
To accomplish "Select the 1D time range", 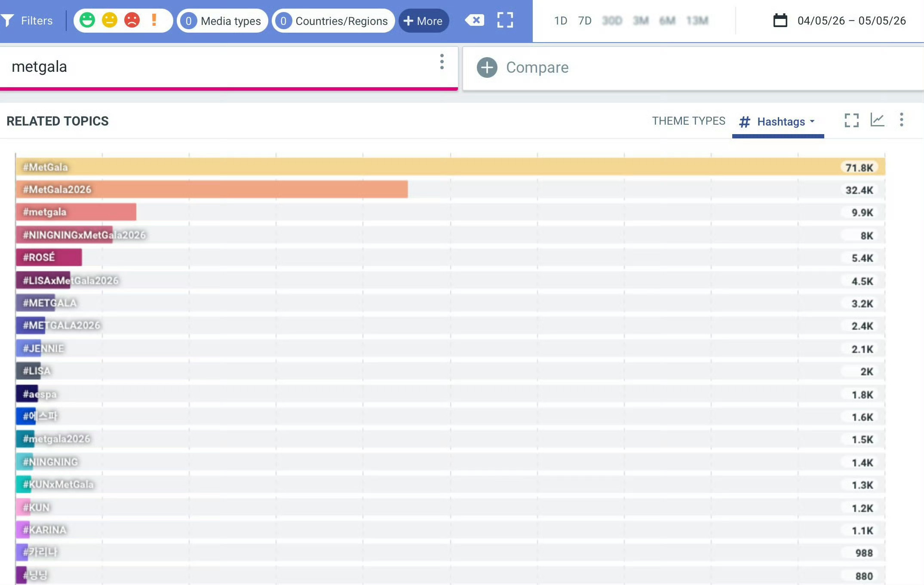I will click(560, 21).
